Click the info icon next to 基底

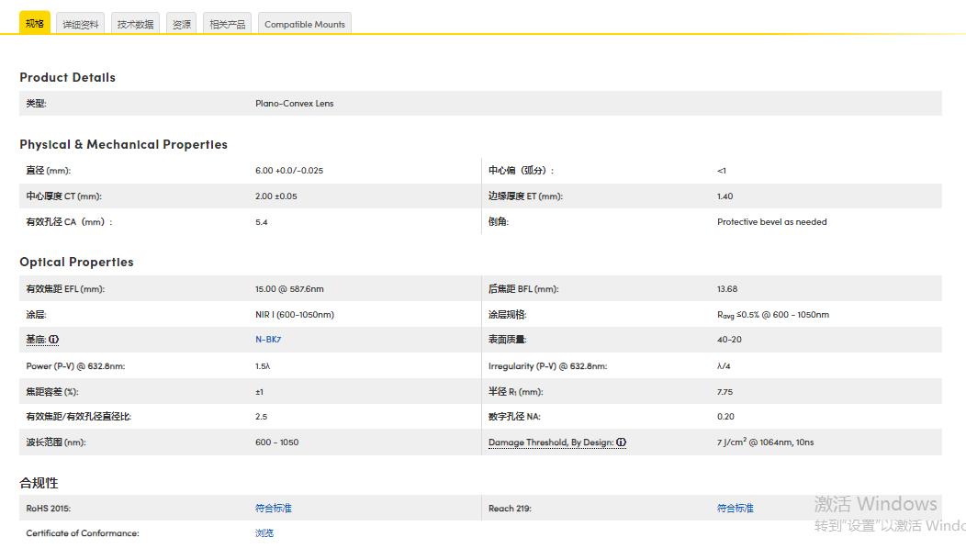click(53, 340)
